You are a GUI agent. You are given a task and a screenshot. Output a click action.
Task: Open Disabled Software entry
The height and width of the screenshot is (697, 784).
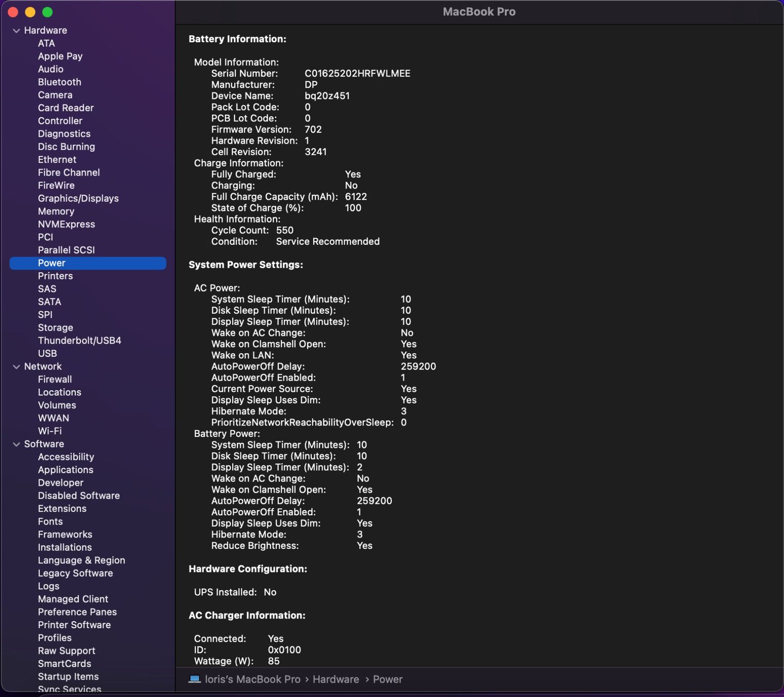(78, 496)
